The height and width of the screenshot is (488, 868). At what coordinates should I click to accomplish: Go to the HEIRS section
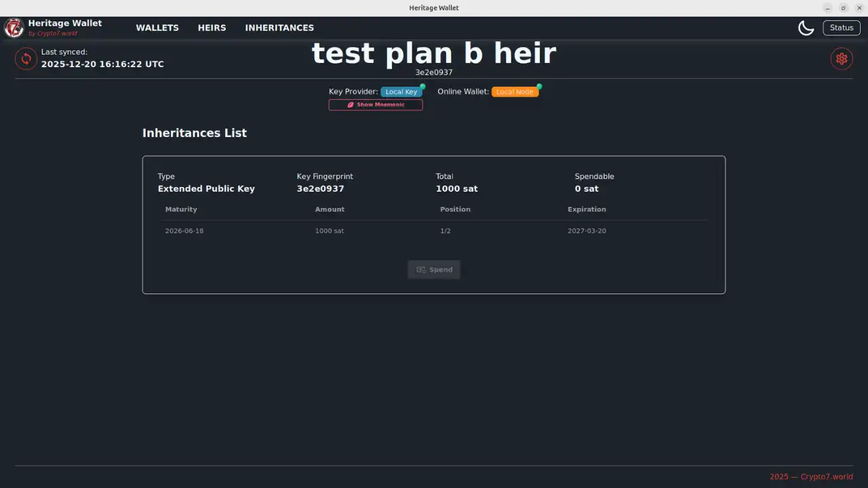212,28
